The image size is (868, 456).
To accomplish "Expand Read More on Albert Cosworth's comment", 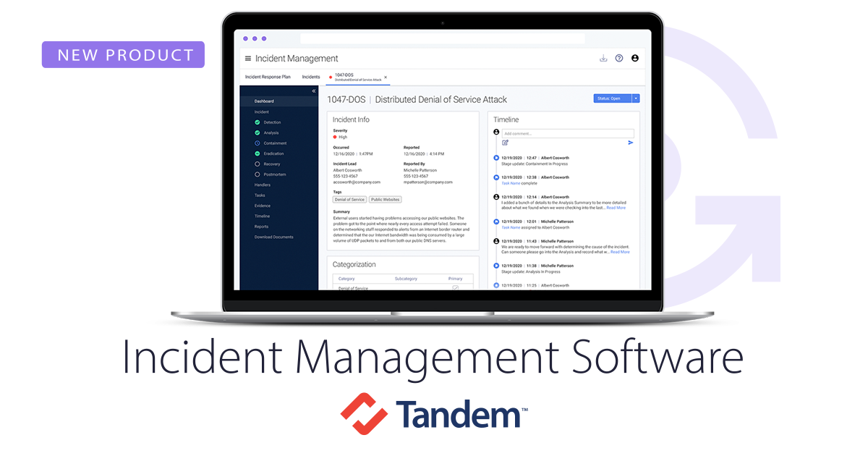I will click(617, 208).
